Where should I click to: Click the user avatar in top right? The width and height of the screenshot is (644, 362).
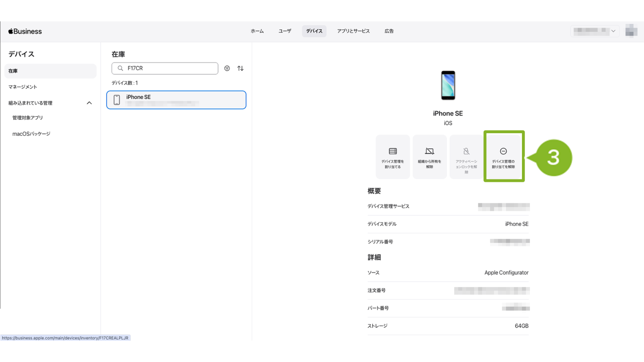(x=631, y=31)
